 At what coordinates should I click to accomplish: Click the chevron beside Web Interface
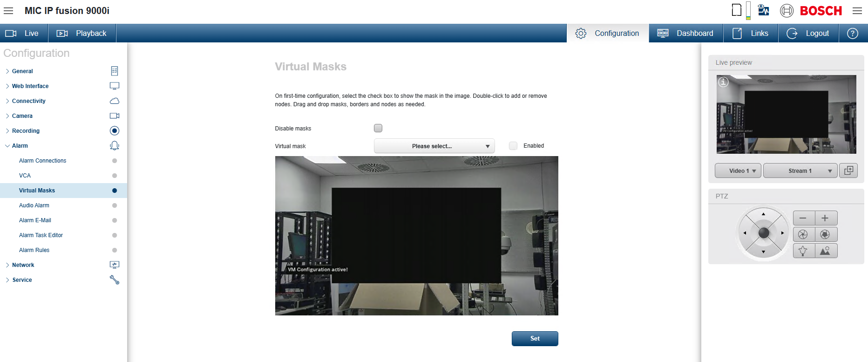(x=7, y=86)
